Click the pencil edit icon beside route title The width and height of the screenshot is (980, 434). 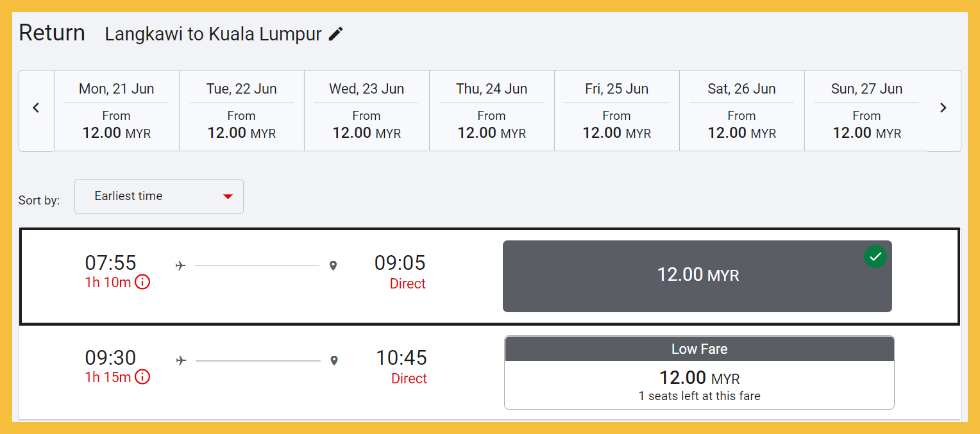click(336, 34)
